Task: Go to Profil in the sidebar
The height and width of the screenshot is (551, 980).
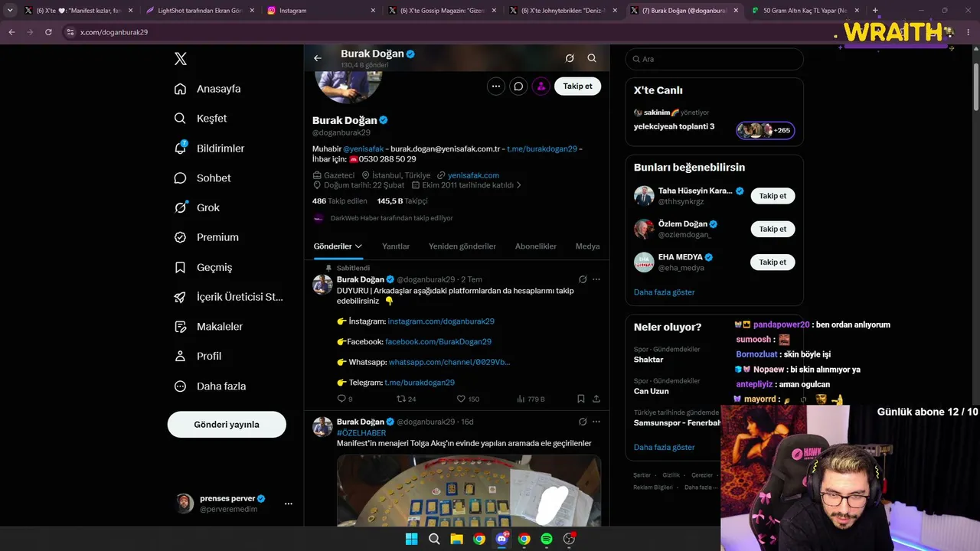Action: click(198, 356)
